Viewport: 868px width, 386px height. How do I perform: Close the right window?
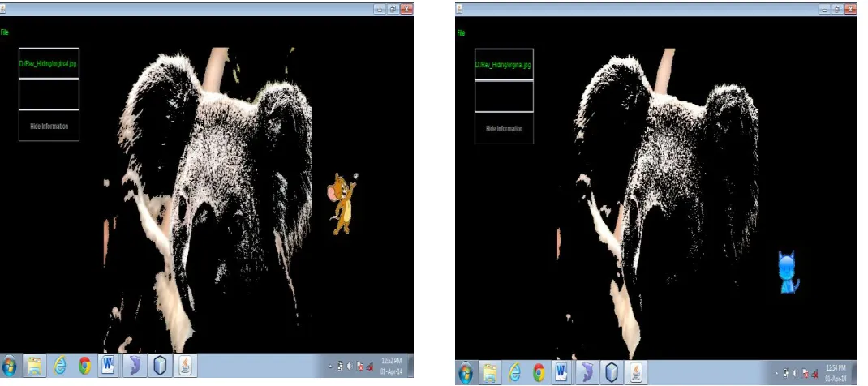[849, 10]
